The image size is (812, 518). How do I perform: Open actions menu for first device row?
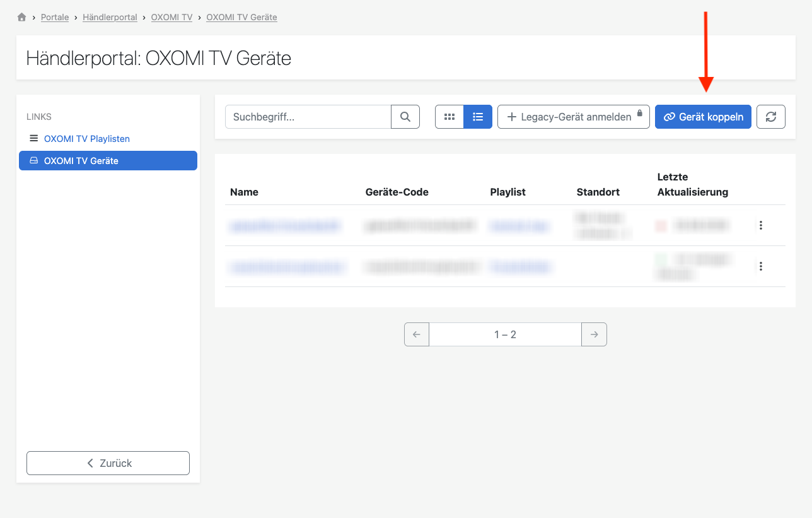pyautogui.click(x=761, y=225)
